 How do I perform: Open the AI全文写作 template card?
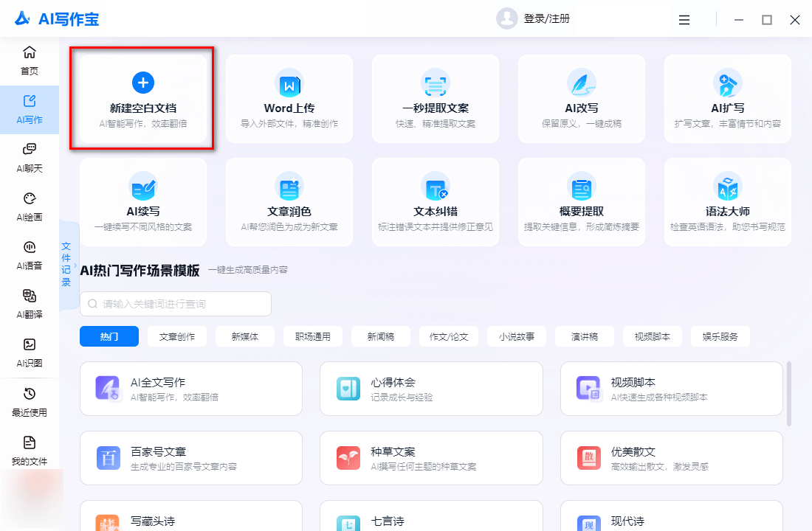click(x=191, y=389)
